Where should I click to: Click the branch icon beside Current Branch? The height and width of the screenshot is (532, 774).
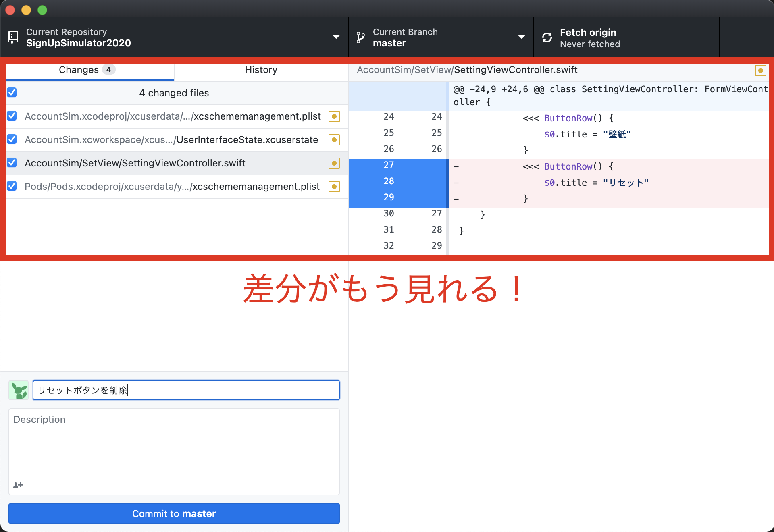[x=360, y=37]
